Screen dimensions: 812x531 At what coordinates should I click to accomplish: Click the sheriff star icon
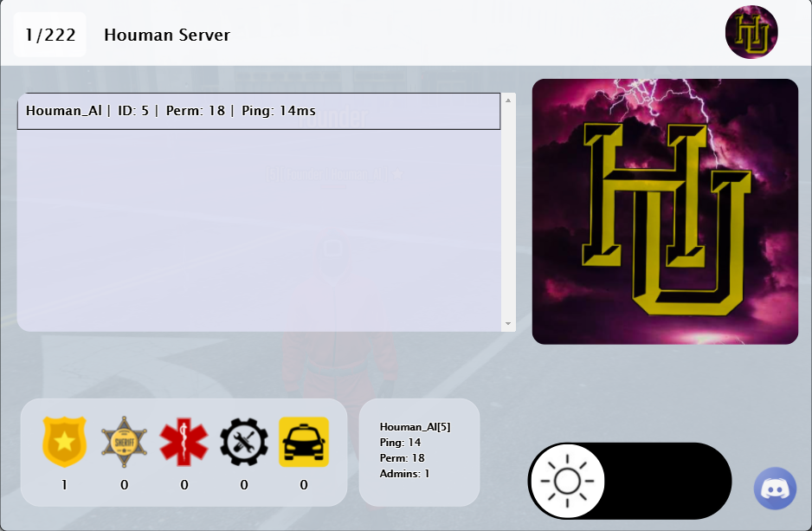click(124, 442)
